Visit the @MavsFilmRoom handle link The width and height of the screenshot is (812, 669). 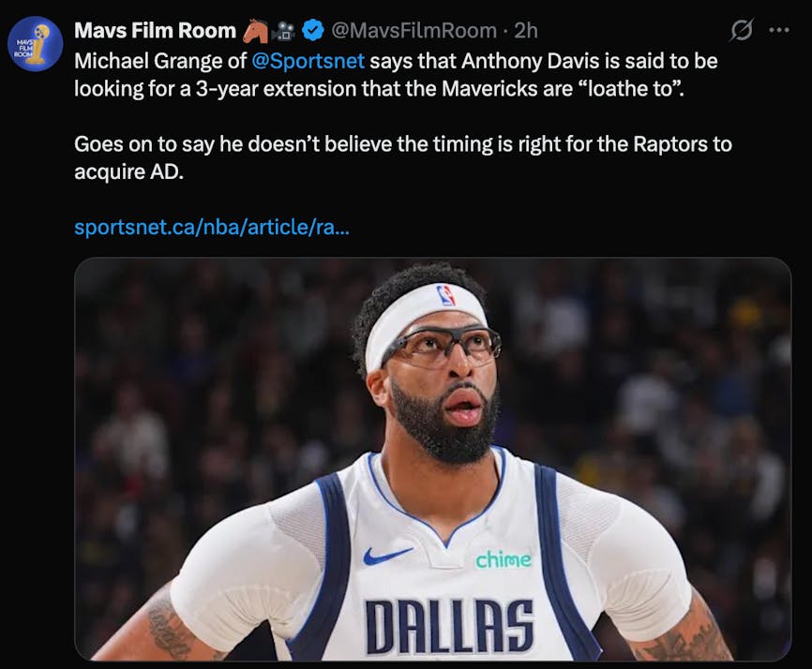(414, 31)
